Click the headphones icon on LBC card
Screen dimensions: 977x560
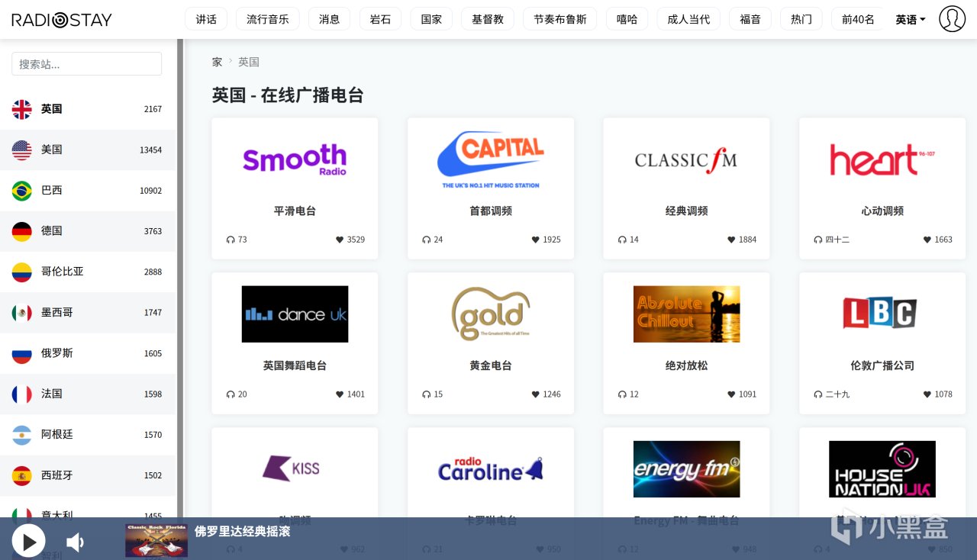(818, 394)
